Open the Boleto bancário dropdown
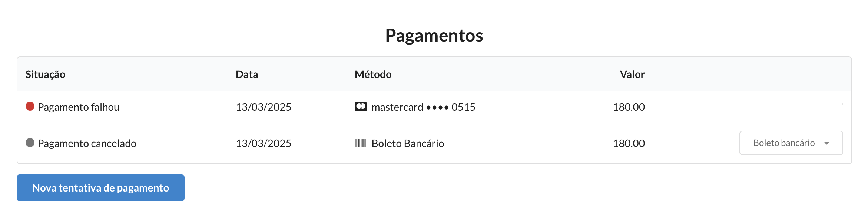 tap(791, 143)
